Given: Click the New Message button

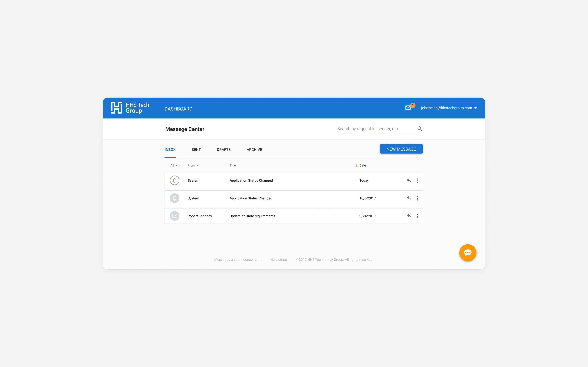Looking at the screenshot, I should tap(401, 149).
